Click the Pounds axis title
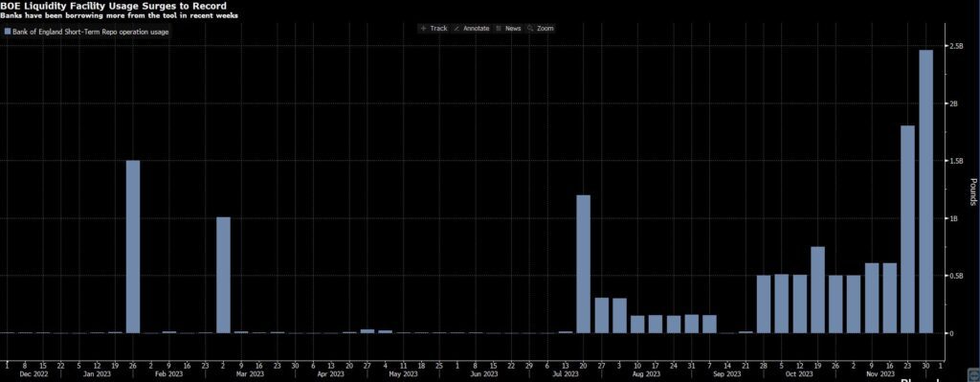 tap(973, 191)
